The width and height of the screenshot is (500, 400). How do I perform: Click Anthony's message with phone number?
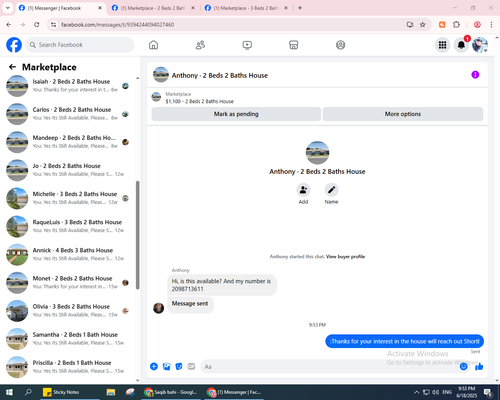click(x=222, y=285)
